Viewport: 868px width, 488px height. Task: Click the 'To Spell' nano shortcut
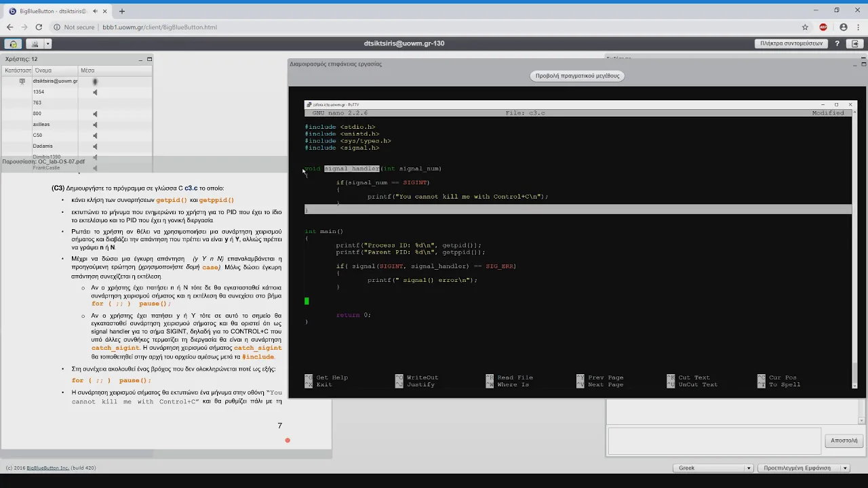(x=784, y=384)
